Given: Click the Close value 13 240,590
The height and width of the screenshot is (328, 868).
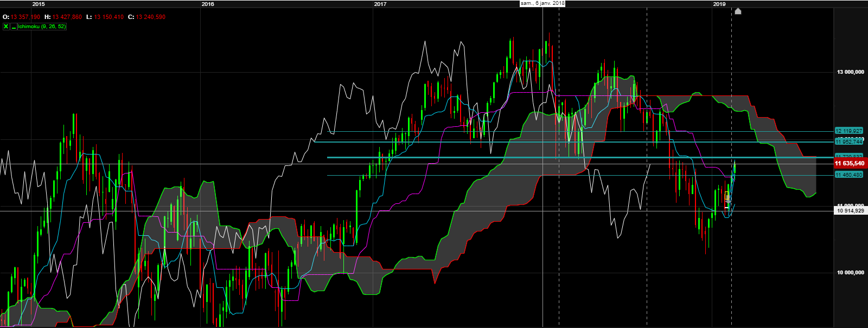Looking at the screenshot, I should point(150,17).
